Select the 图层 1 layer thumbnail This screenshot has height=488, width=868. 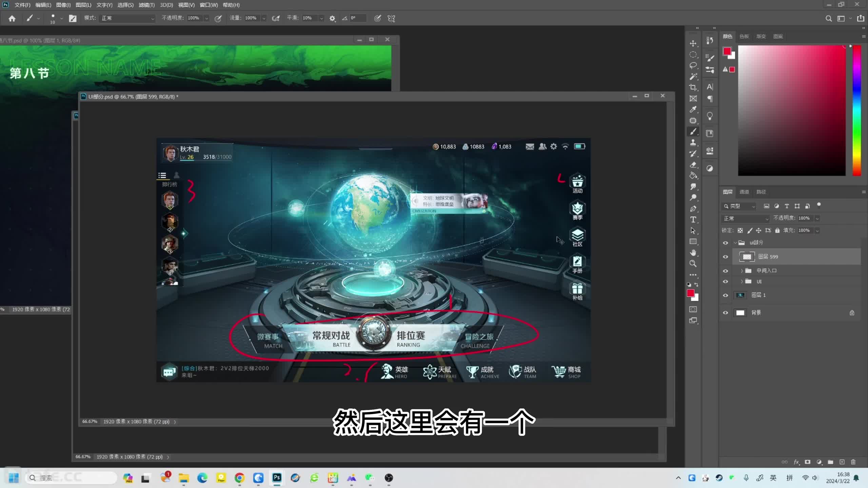740,295
